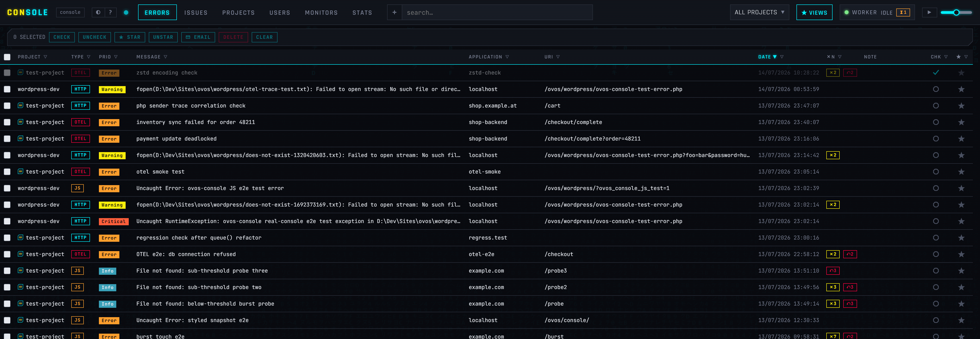Select checkbox for payment update deadlocked row
980x339 pixels.
pyautogui.click(x=7, y=139)
